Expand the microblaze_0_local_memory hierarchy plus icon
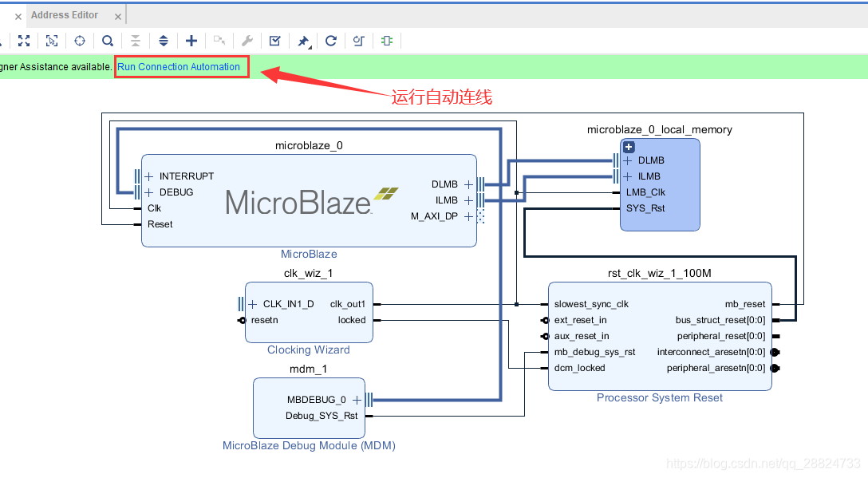Image resolution: width=868 pixels, height=478 pixels. tap(629, 147)
